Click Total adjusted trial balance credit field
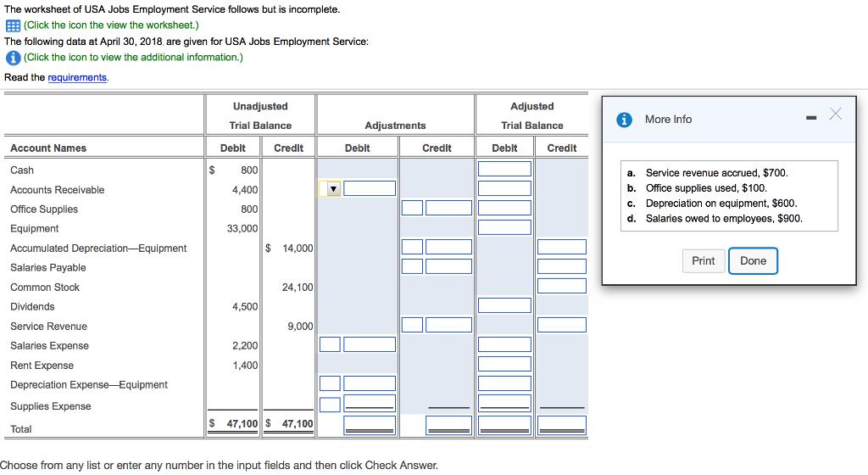Viewport: 868px width, 475px height. (561, 425)
